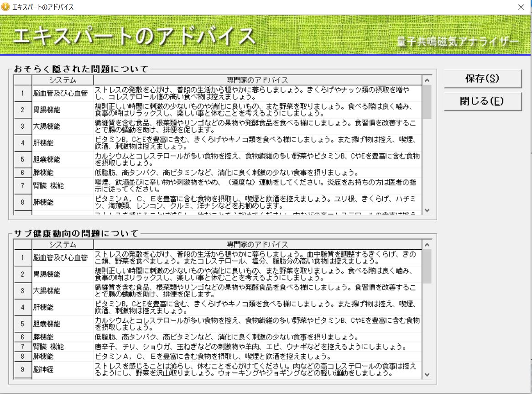Viewport: 532px width, 394px height.
Task: Click 専門家のアドバイス header in サブ健康動向 table
Action: pos(258,245)
